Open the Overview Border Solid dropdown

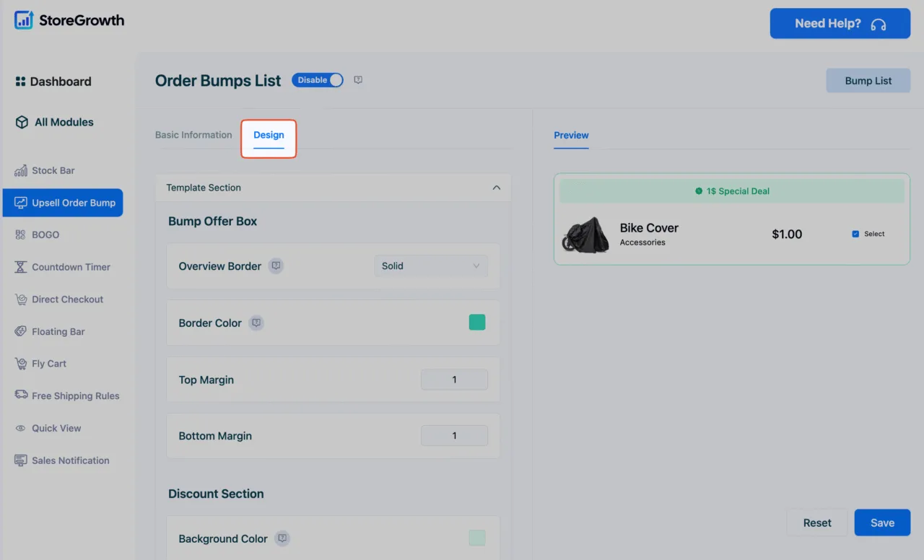coord(431,266)
